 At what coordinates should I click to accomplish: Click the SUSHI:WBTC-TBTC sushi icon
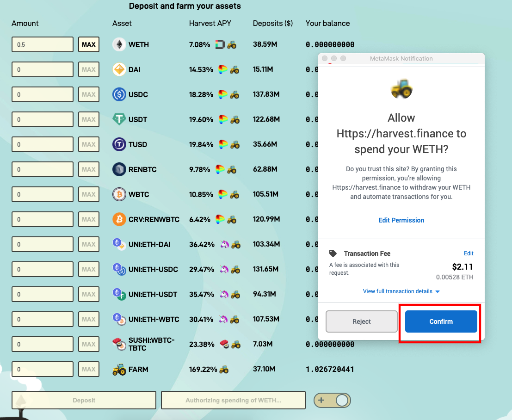[119, 344]
